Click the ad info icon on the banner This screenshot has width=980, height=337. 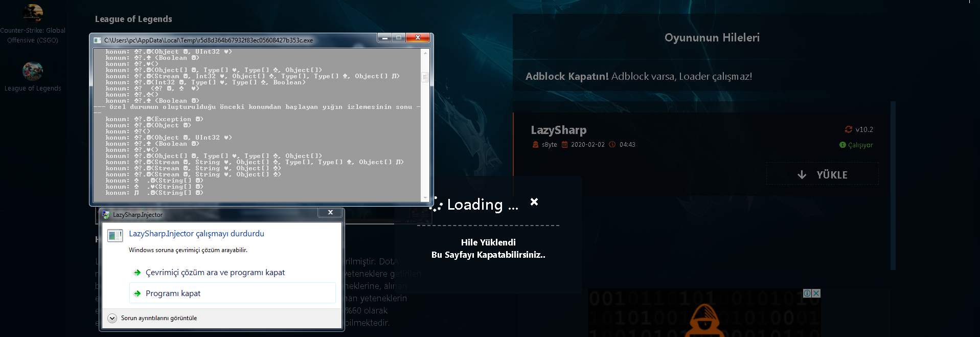click(x=807, y=293)
